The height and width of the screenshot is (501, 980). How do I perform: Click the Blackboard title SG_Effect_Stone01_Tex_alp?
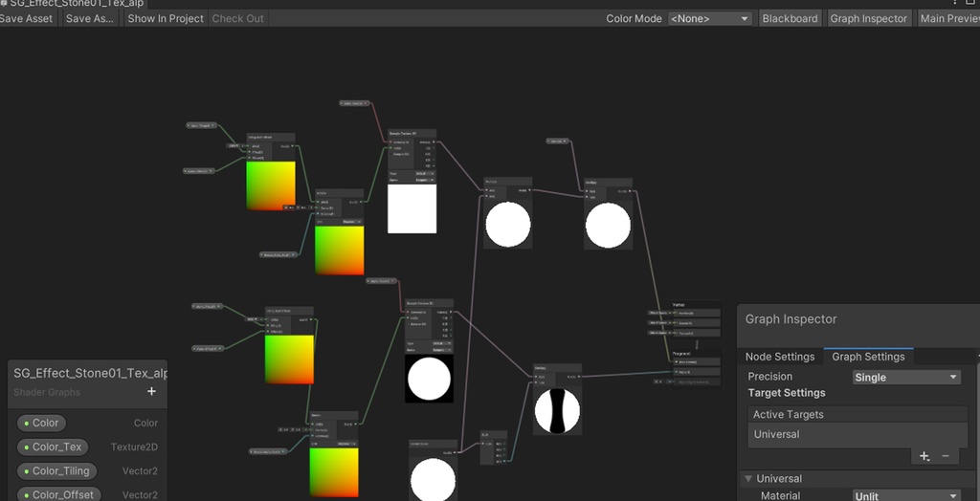point(90,374)
